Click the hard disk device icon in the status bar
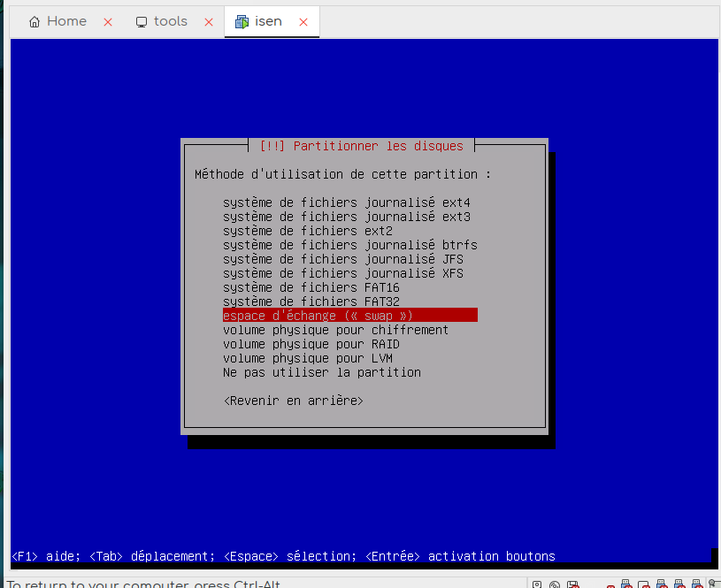 [x=536, y=584]
